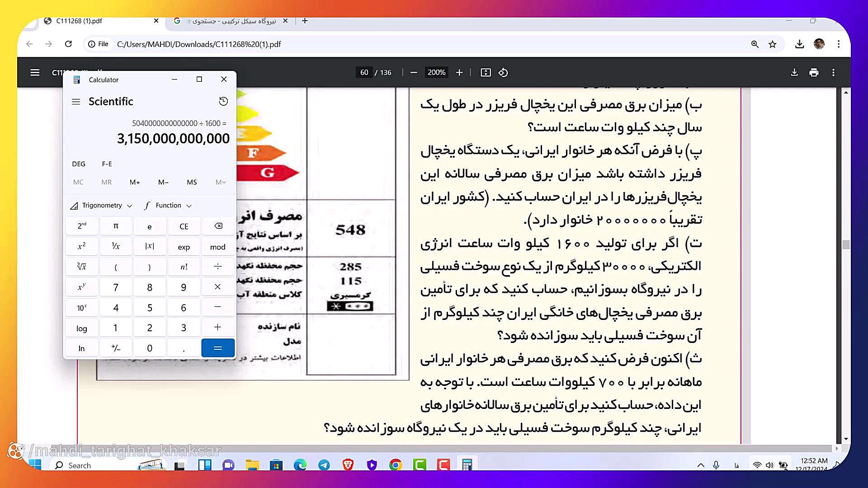Screen dimensions: 868x488
Task: Toggle DEG angle unit mode
Action: point(79,164)
